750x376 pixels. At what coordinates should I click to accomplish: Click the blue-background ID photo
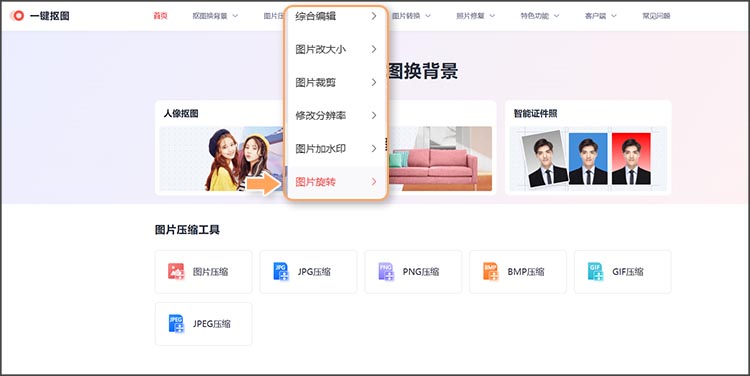588,159
